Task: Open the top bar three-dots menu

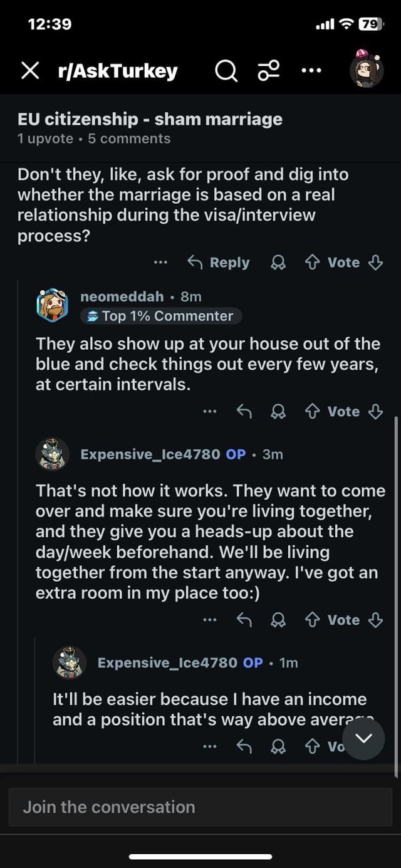Action: tap(311, 70)
